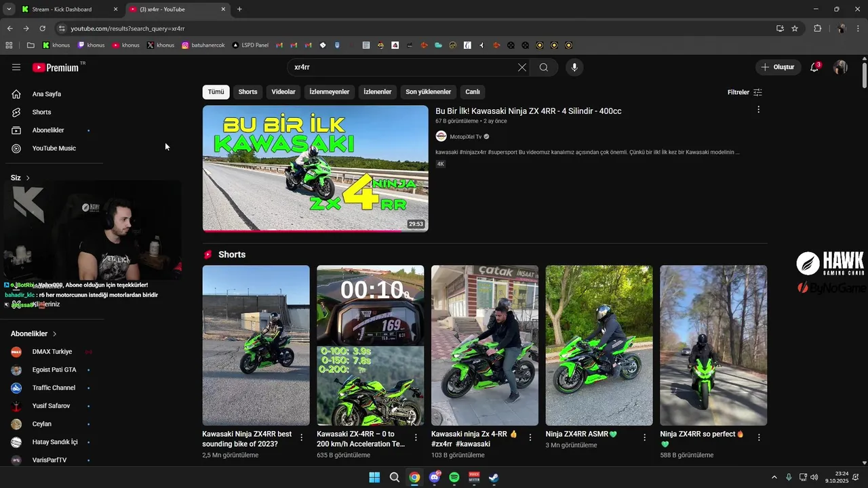Open the Filtreler search filters
The width and height of the screenshot is (868, 488).
(745, 92)
